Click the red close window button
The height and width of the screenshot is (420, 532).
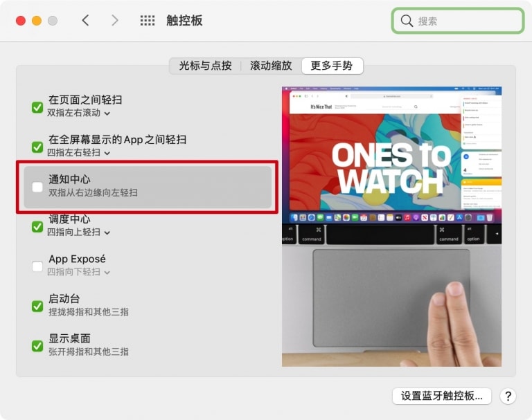click(21, 21)
